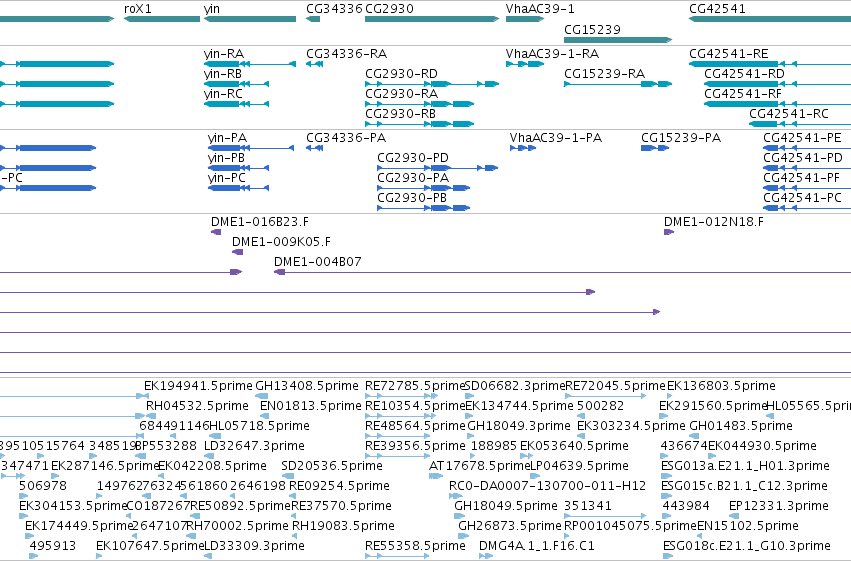
Task: Open the yin-RC transcript label
Action: [223, 94]
